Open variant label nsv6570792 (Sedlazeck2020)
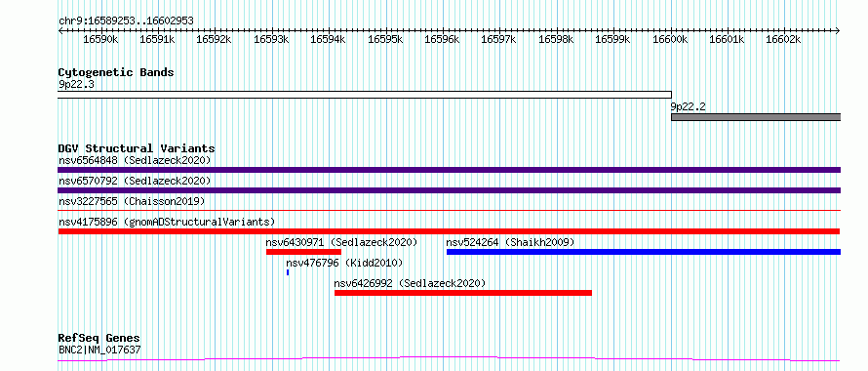This screenshot has width=868, height=371. click(x=135, y=181)
